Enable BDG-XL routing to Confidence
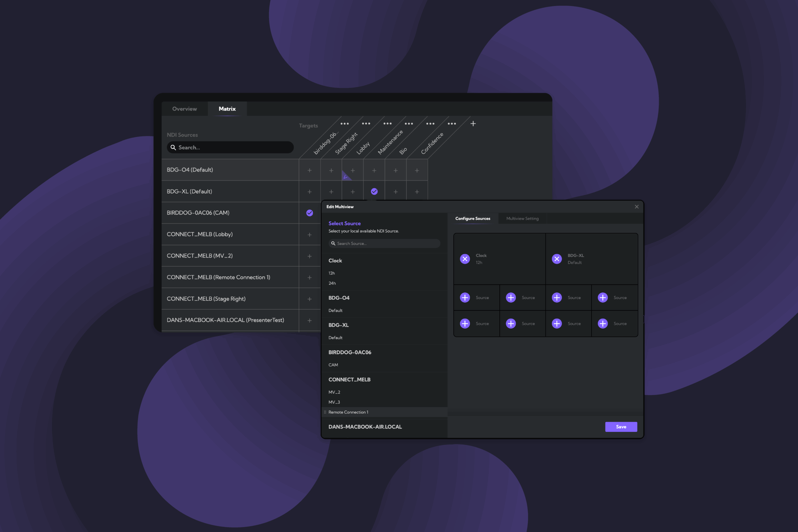Image resolution: width=798 pixels, height=532 pixels. coord(417,192)
